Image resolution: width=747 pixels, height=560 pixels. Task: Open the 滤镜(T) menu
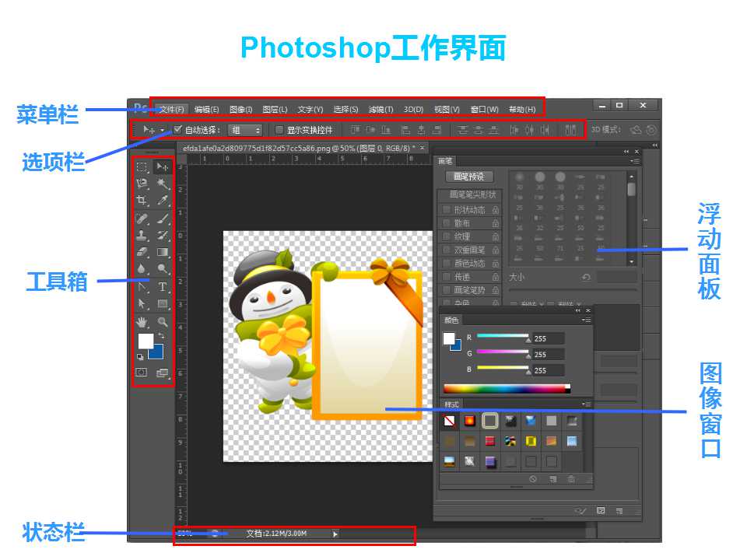point(381,109)
